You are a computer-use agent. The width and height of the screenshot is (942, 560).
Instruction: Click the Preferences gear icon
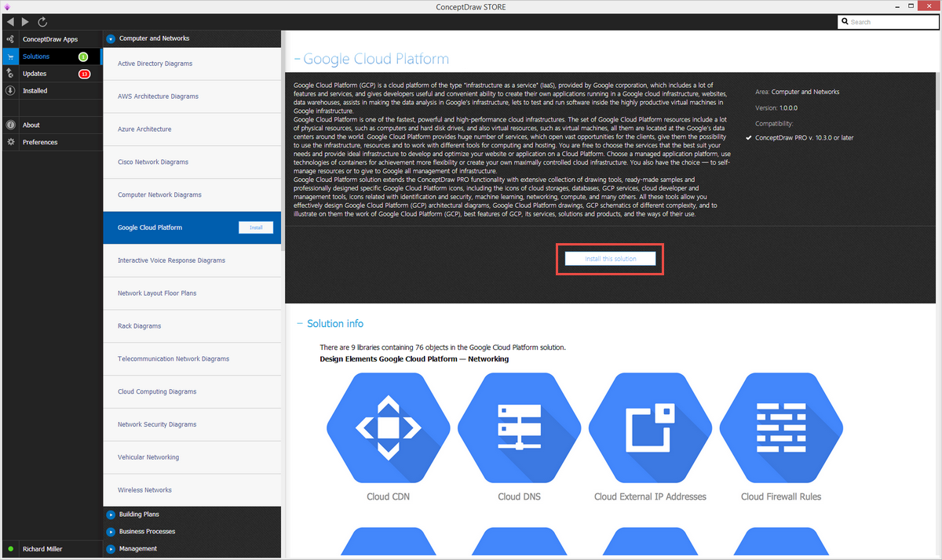pyautogui.click(x=9, y=143)
